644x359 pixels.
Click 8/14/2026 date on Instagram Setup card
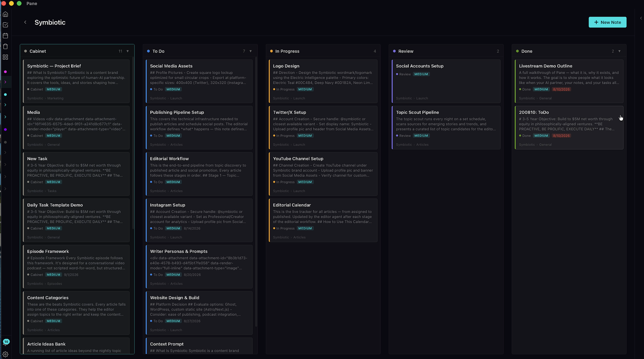192,228
